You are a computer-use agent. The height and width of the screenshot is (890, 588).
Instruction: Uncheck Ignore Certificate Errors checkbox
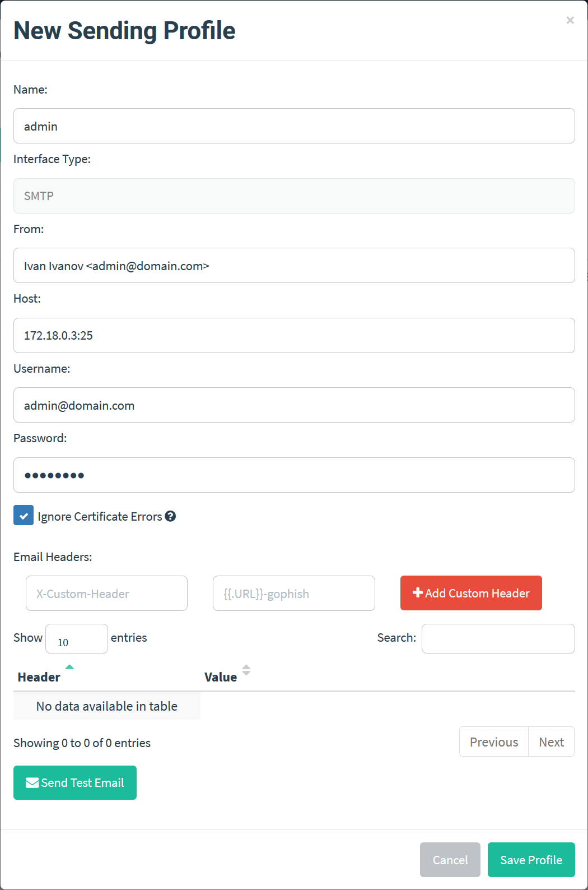pos(24,515)
